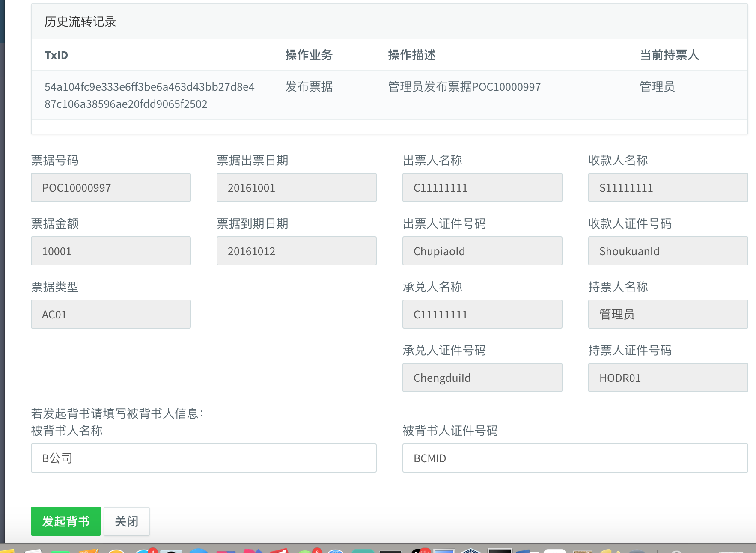756x553 pixels.
Task: Focus the 被背书人证件号码 field containing BCMID
Action: (x=575, y=458)
